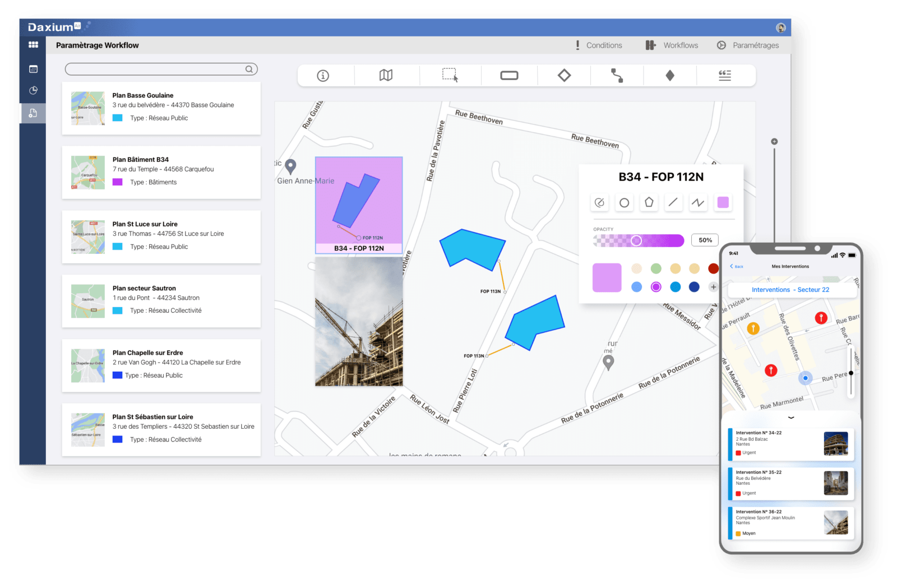Open Intervention N° 34-22 on phone
The height and width of the screenshot is (588, 897).
791,443
